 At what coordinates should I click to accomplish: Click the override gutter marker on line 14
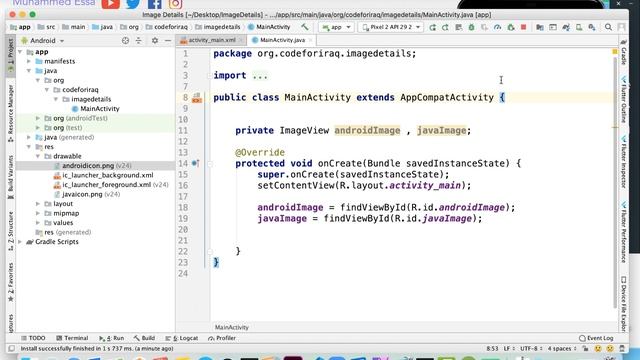click(x=196, y=163)
